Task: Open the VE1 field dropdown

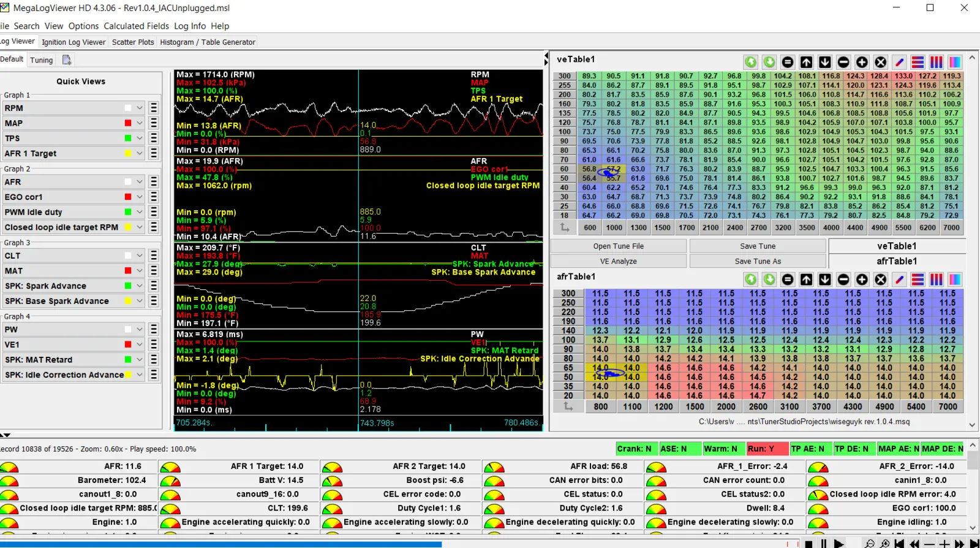Action: pos(140,344)
